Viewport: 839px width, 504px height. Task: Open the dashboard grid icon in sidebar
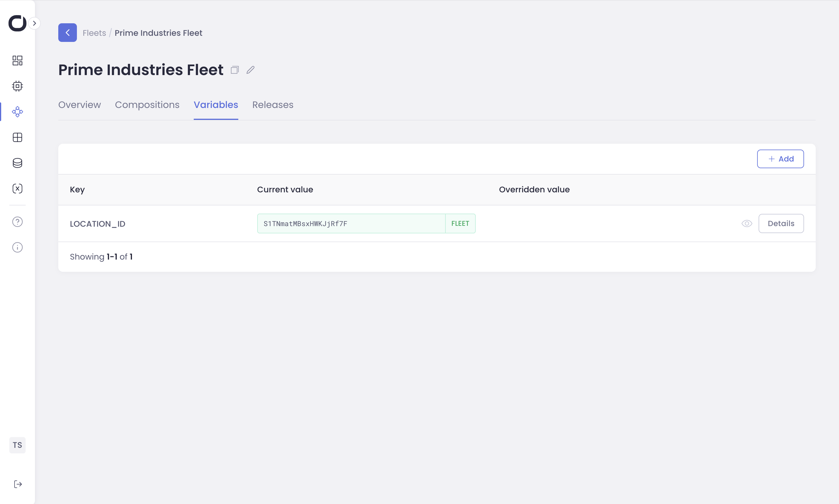[x=17, y=61]
